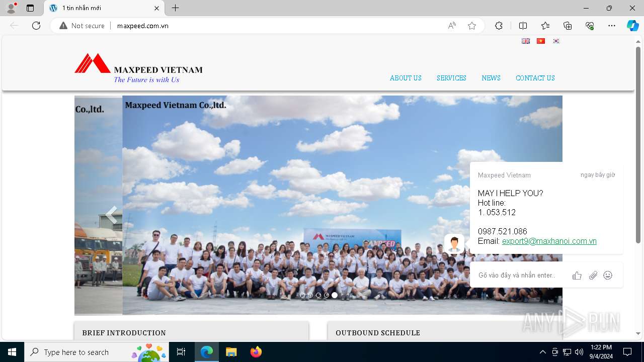Screen dimensions: 644x362
Task: Open browser Extensions icon
Action: (x=499, y=26)
